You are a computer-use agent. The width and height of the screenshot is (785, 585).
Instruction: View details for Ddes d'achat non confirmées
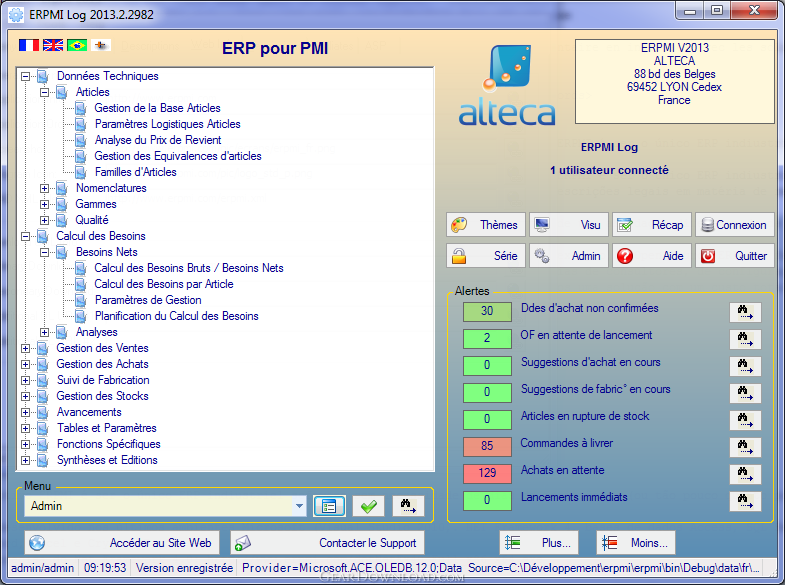coord(745,312)
